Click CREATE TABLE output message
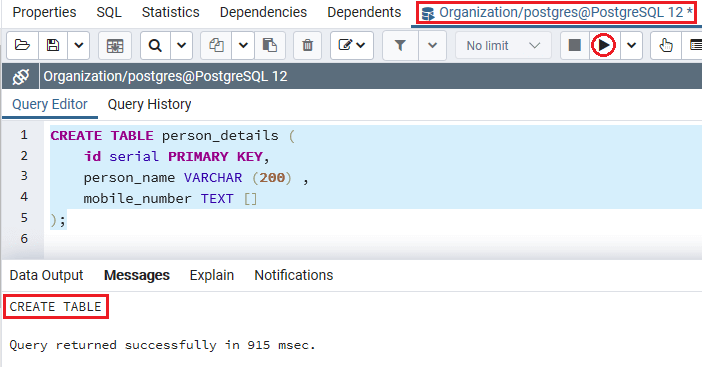Image resolution: width=702 pixels, height=367 pixels. pyautogui.click(x=56, y=307)
